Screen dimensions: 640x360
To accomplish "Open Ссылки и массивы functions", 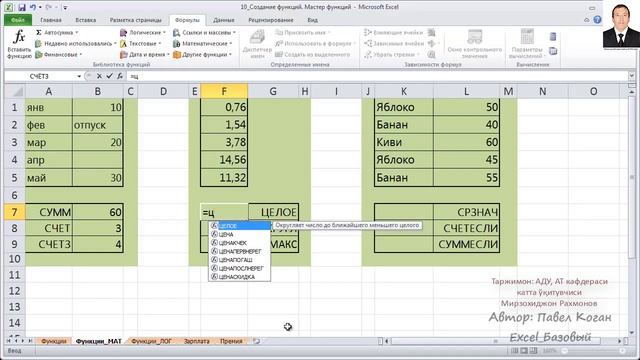I will (x=204, y=32).
